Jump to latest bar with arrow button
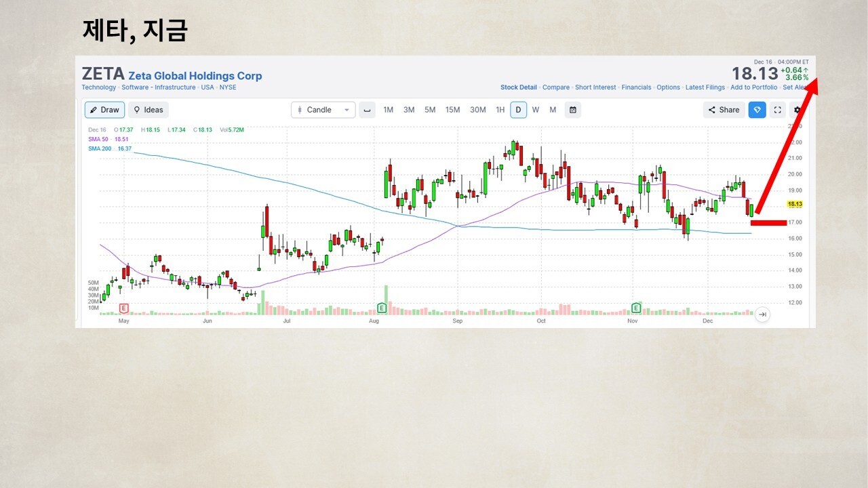The image size is (868, 488). coord(762,314)
